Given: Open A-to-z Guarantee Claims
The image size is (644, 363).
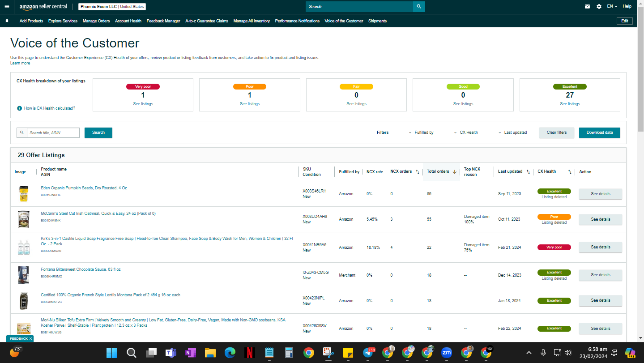Looking at the screenshot, I should (207, 21).
